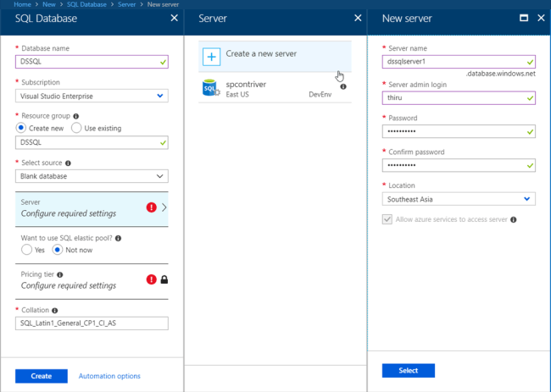This screenshot has width=551, height=392.
Task: Maximize the New server blade
Action: [x=524, y=18]
